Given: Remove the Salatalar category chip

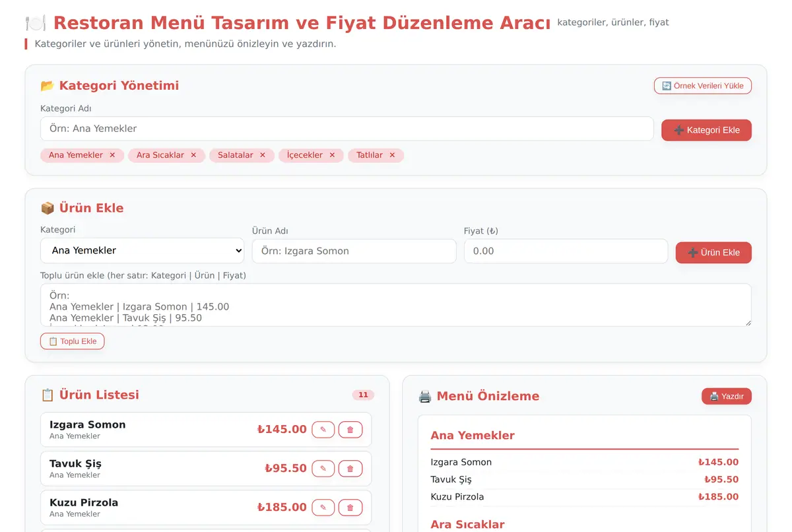Looking at the screenshot, I should (263, 155).
